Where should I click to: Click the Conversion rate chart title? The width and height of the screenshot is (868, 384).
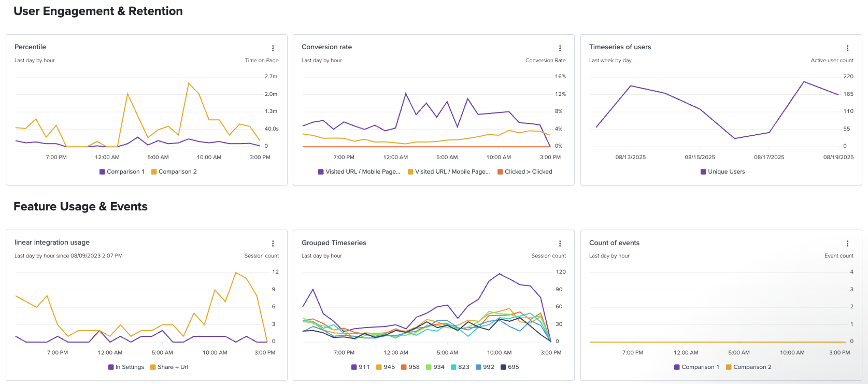pos(326,47)
